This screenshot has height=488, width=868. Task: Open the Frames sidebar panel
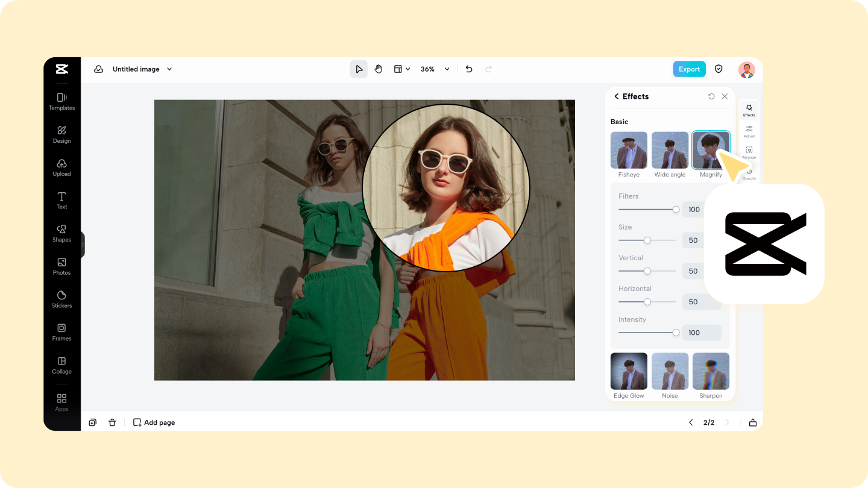(x=61, y=332)
